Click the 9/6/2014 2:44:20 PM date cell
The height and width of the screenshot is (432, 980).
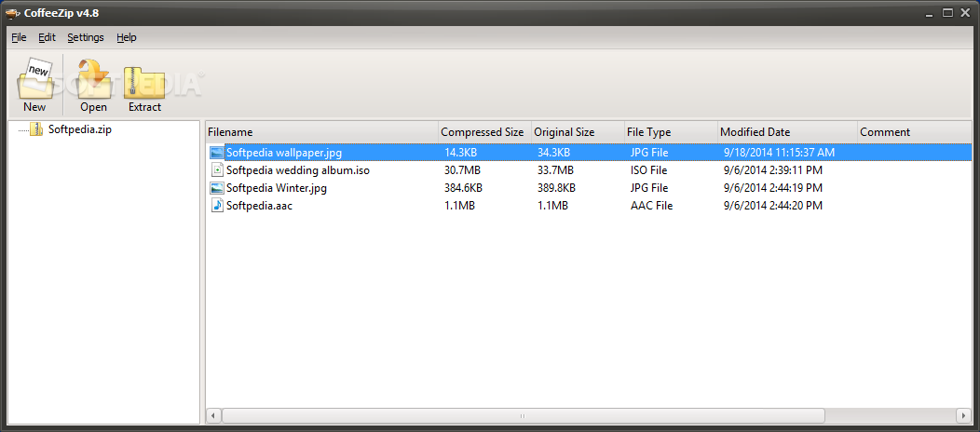click(772, 206)
